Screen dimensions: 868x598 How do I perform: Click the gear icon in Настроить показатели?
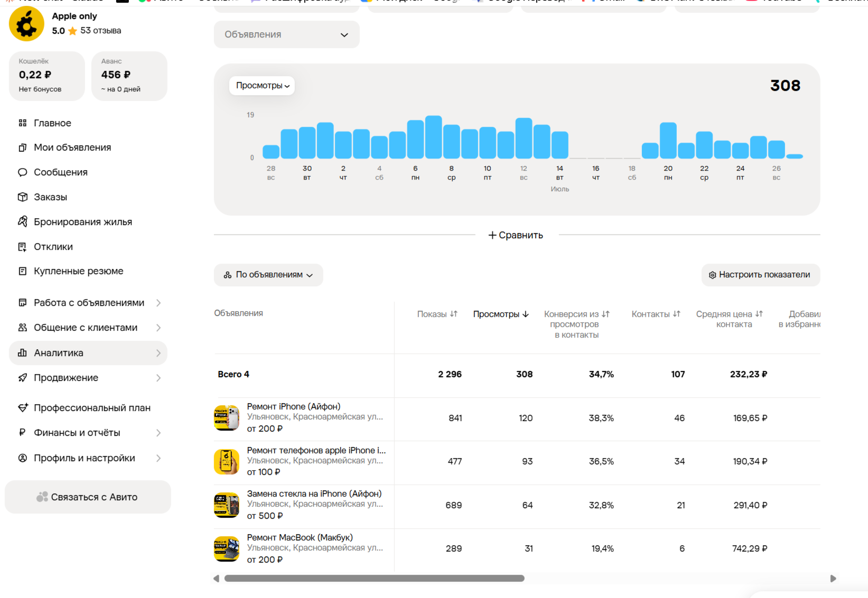712,275
